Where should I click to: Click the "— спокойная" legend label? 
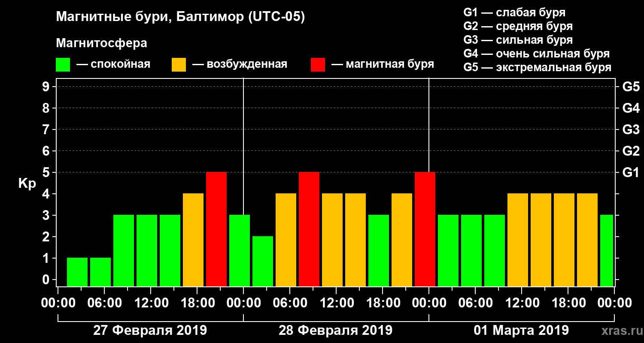pyautogui.click(x=113, y=64)
